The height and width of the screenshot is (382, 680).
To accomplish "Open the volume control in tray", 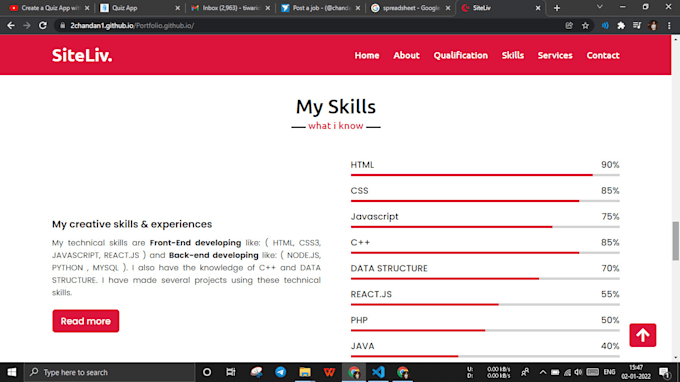I will (578, 372).
